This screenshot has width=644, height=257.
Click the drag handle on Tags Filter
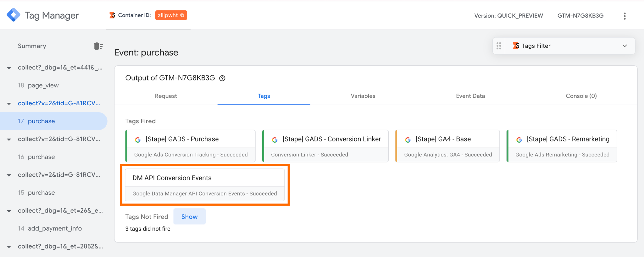tap(499, 46)
